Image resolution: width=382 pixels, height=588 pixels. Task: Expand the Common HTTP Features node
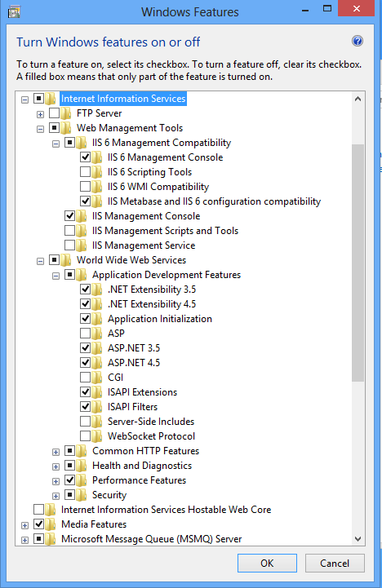click(56, 453)
